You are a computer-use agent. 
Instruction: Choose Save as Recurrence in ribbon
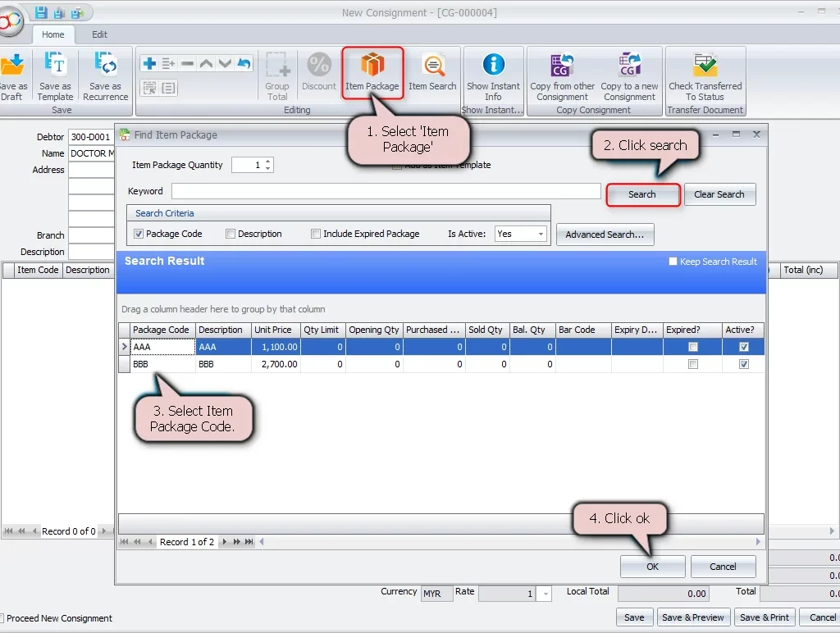[106, 77]
